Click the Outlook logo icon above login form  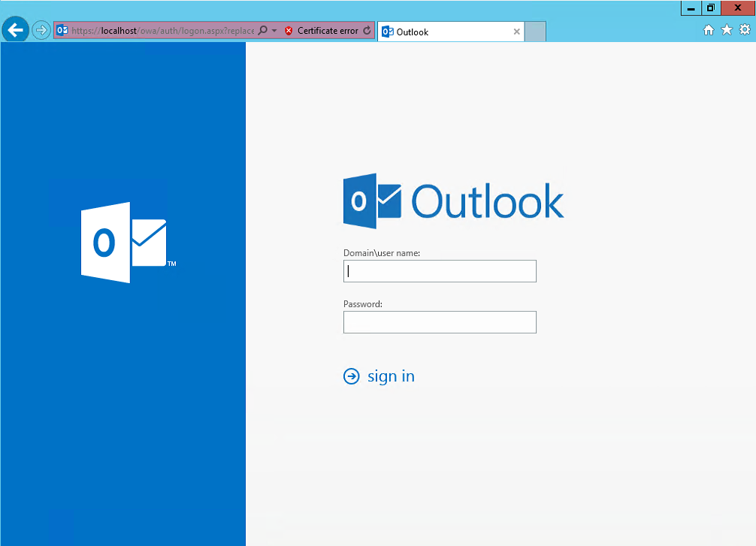pyautogui.click(x=372, y=201)
